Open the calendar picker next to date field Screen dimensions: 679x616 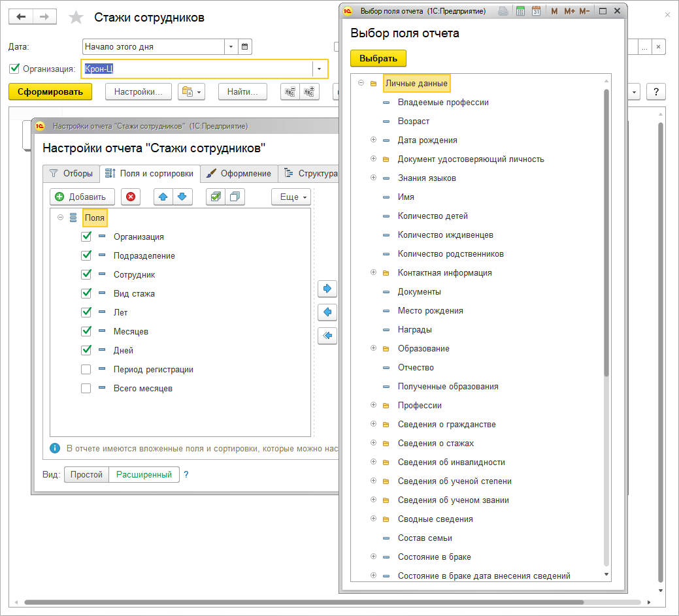tap(245, 47)
